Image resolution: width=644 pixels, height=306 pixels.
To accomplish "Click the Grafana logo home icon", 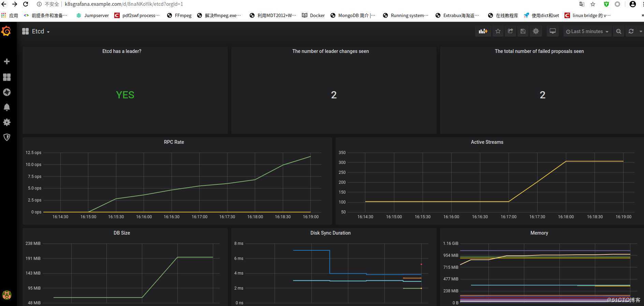I will [x=6, y=31].
